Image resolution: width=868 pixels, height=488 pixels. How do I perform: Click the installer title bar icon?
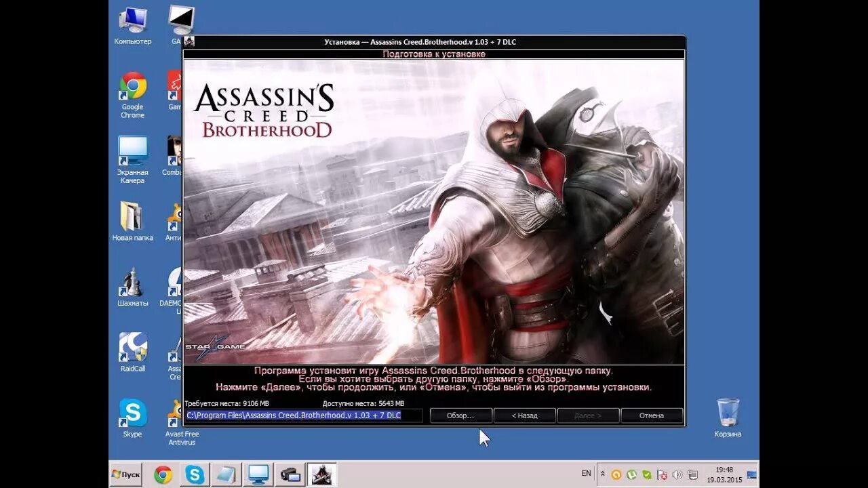(x=189, y=42)
